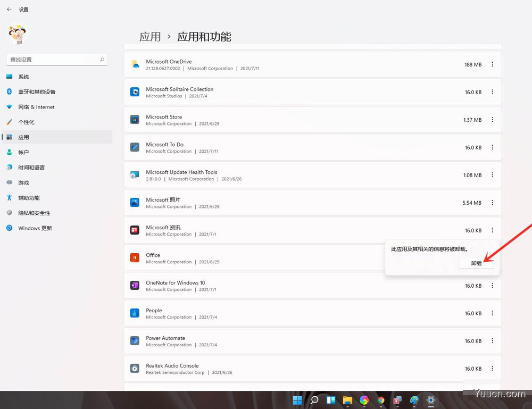Click the OneNote for Windows 10 icon

coord(135,286)
